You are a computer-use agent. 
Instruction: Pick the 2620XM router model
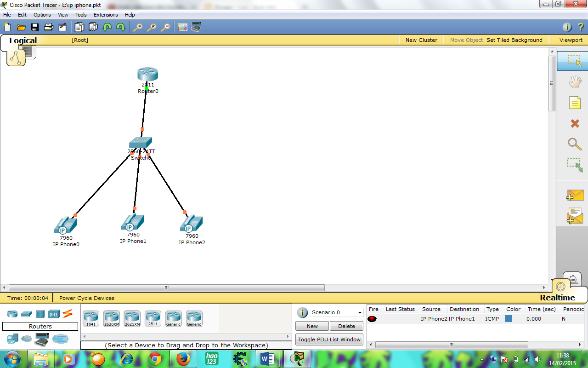(111, 318)
